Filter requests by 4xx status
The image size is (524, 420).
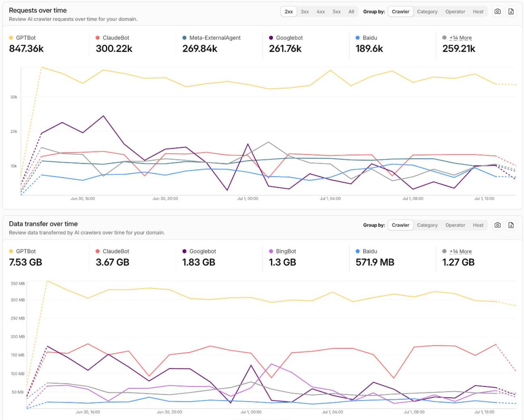[x=321, y=12]
